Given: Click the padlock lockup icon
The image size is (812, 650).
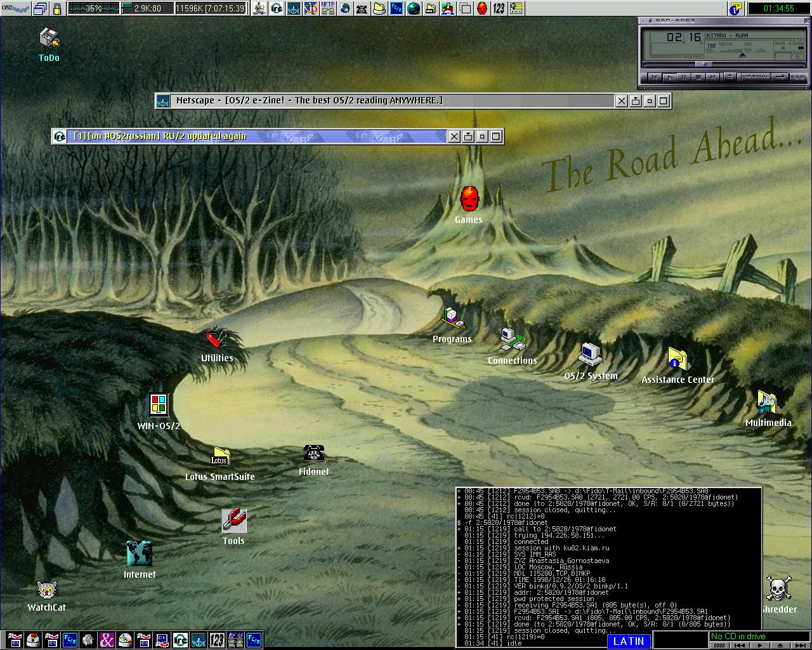Looking at the screenshot, I should click(57, 9).
